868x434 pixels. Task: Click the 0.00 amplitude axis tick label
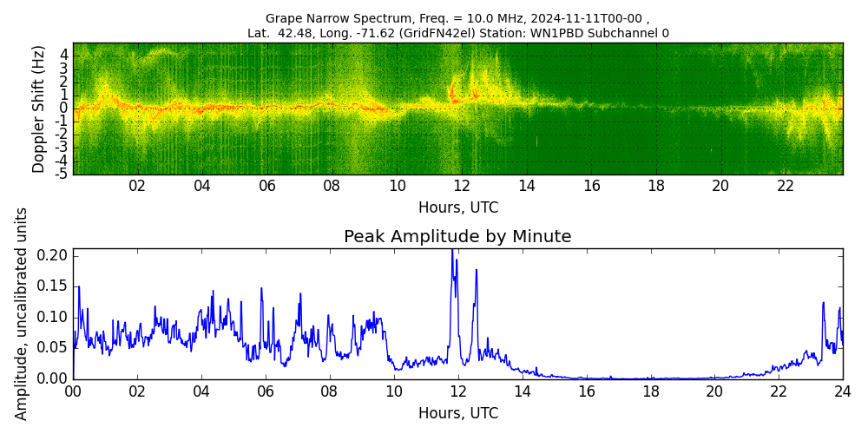[52, 378]
